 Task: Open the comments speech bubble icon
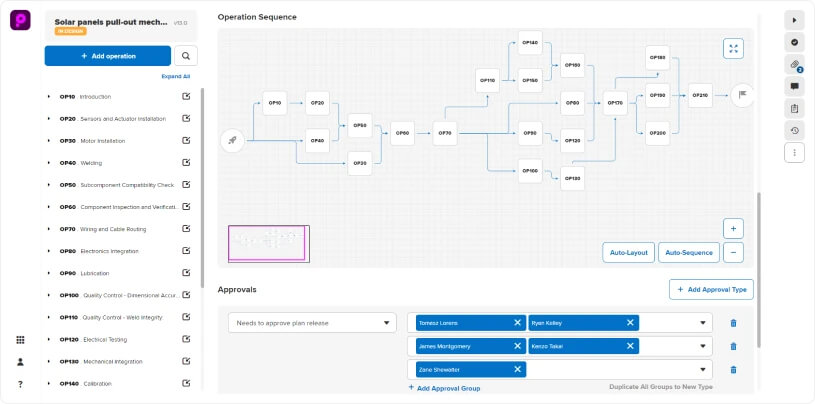click(794, 86)
